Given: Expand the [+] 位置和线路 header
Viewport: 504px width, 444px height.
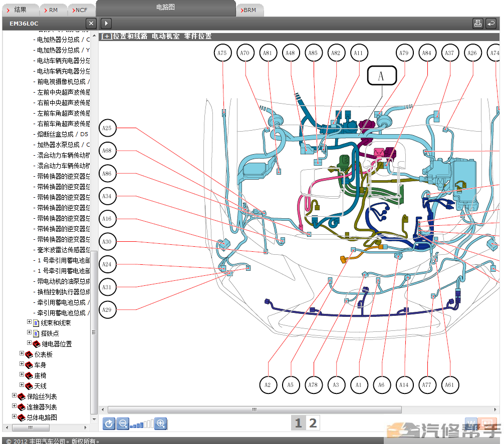Looking at the screenshot, I should [x=106, y=36].
